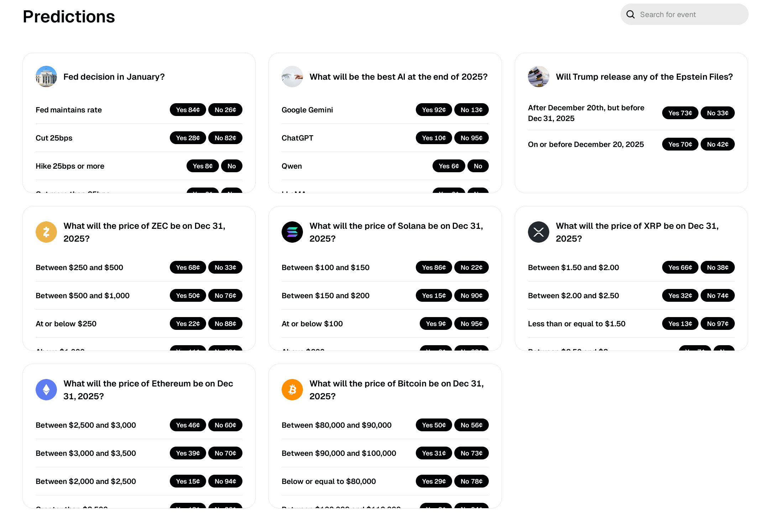780x532 pixels.
Task: Type in the Search for event field
Action: click(691, 15)
